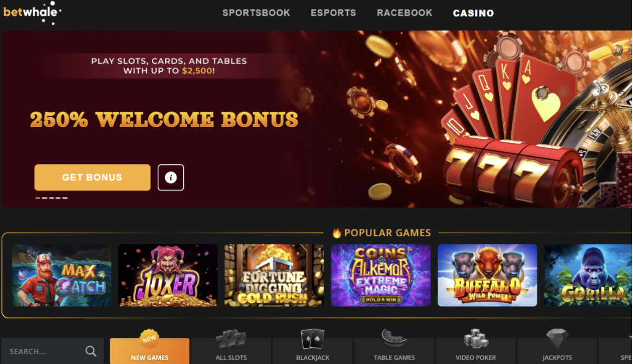Image resolution: width=633 pixels, height=364 pixels.
Task: Open the Sportsbook section
Action: coord(256,13)
